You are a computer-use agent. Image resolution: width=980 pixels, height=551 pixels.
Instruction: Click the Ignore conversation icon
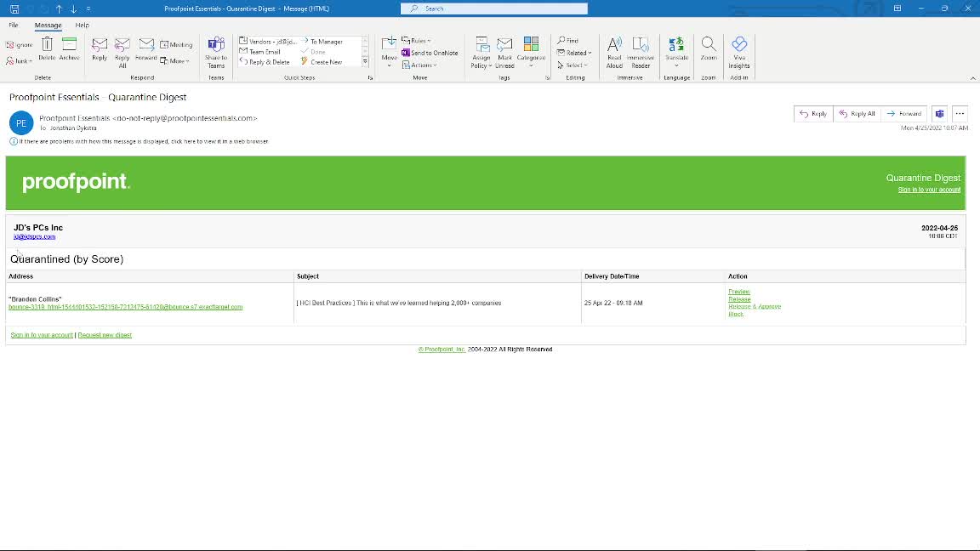point(19,45)
